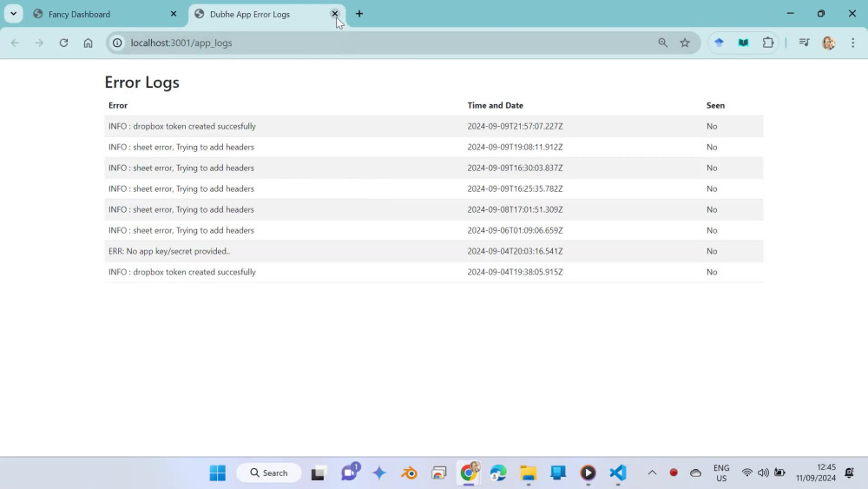Select the Error Logs page heading
The image size is (868, 489).
[x=141, y=82]
